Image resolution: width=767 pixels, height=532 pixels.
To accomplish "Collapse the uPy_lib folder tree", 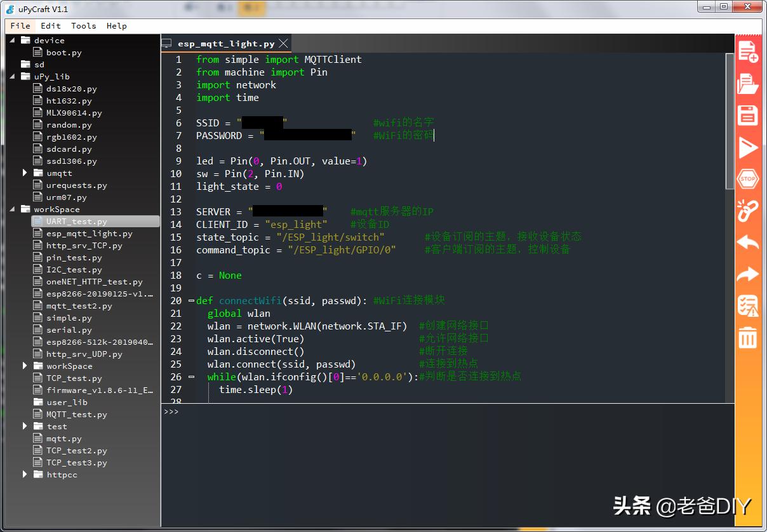I will [x=12, y=76].
